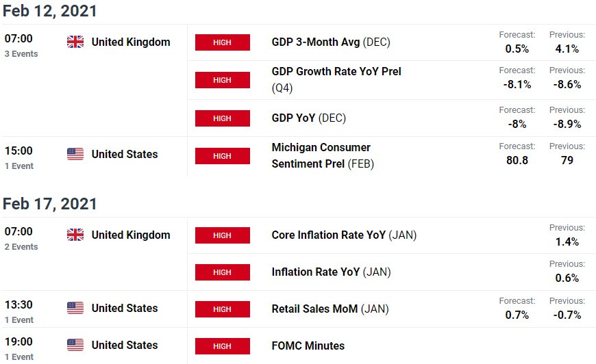Expand the 3 Events group at 07:00
Image resolution: width=596 pixels, height=364 pixels.
(x=21, y=54)
